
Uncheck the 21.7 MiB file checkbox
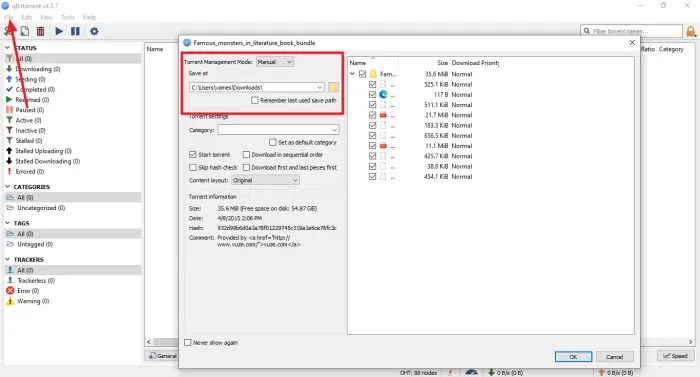[372, 115]
